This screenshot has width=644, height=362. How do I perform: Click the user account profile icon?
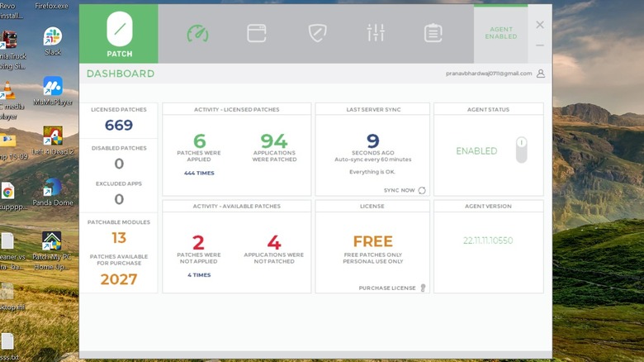541,74
